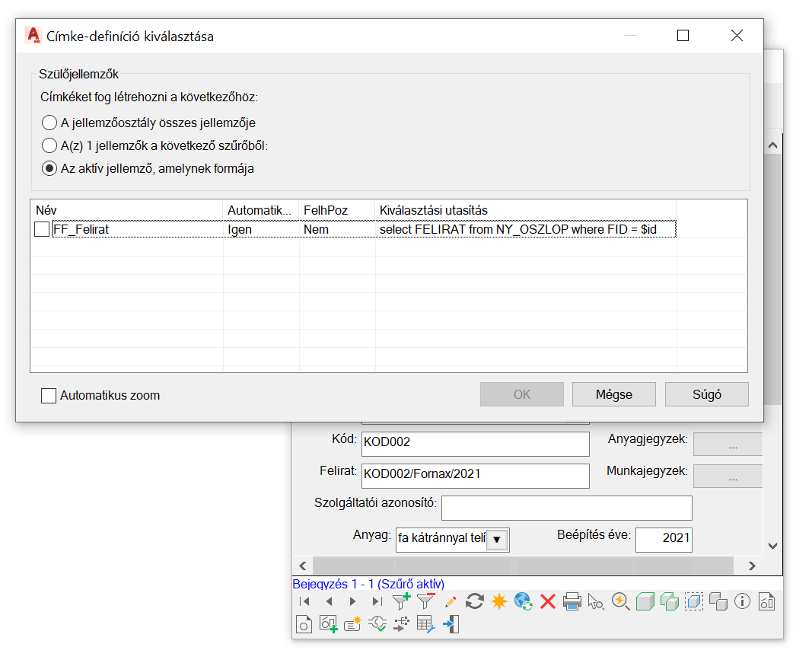Click the Mégse cancel button
Image resolution: width=812 pixels, height=663 pixels.
[x=614, y=394]
